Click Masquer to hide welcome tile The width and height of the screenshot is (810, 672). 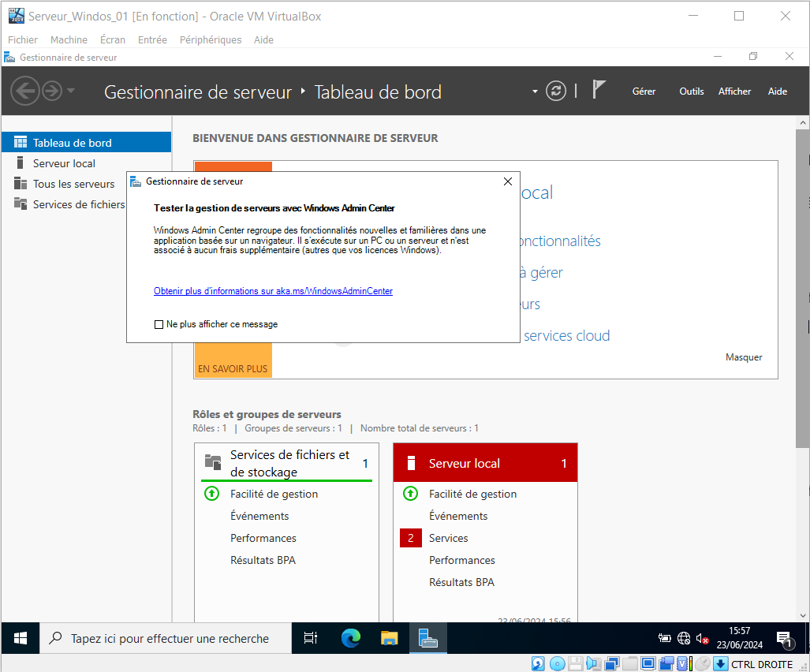(743, 357)
